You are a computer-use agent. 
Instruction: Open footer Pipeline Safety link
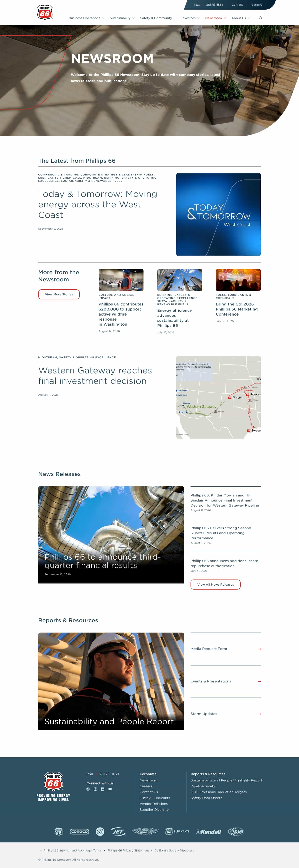tap(203, 786)
